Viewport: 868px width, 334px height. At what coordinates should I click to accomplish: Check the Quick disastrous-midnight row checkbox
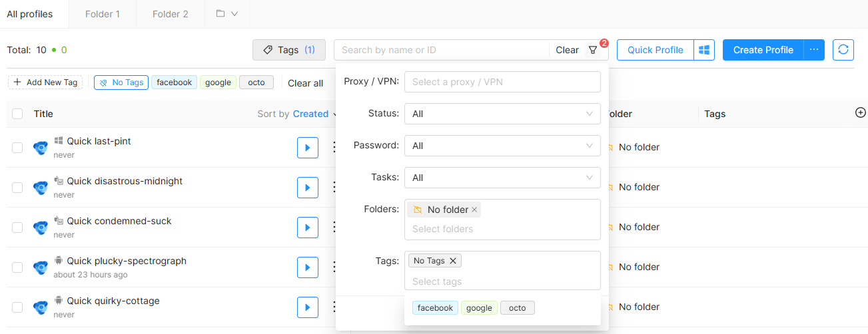coord(17,188)
